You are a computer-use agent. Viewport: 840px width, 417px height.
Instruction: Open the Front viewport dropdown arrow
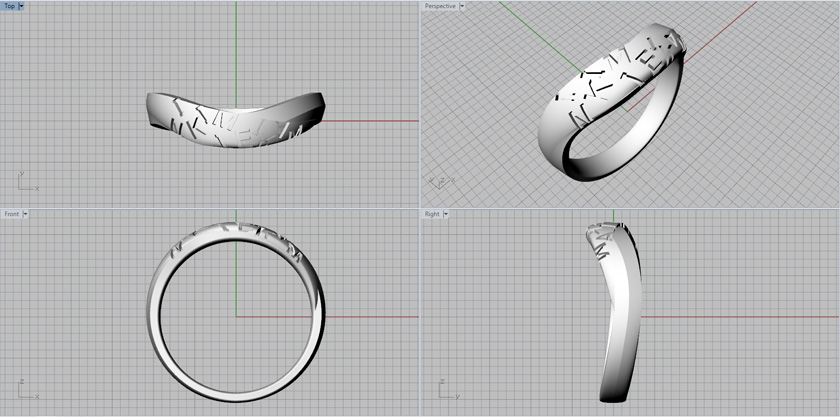(26, 214)
